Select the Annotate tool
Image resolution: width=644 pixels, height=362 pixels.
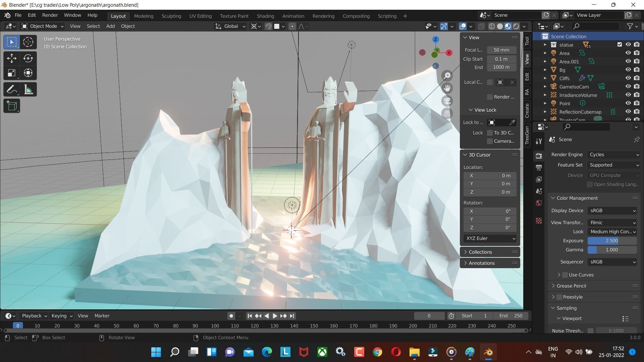pyautogui.click(x=12, y=89)
